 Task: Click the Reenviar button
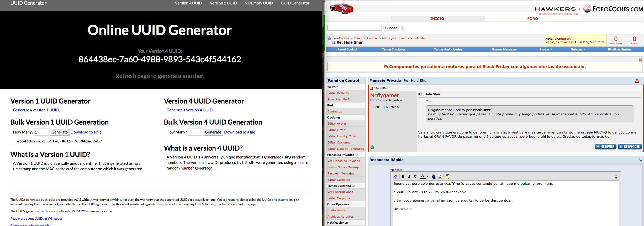(606, 147)
